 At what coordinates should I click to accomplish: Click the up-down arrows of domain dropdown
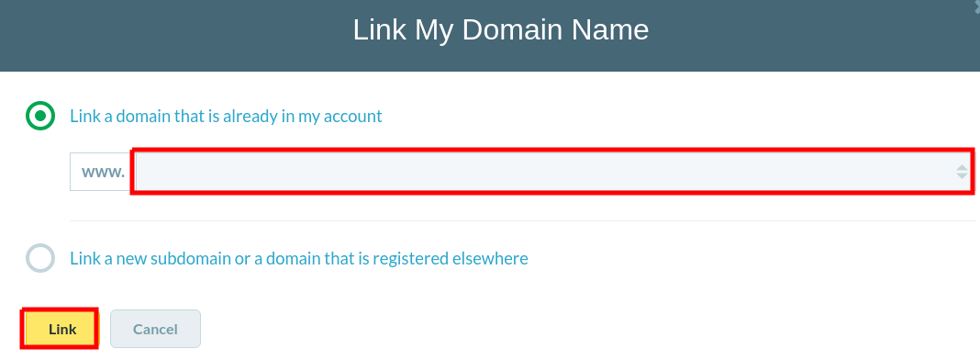click(962, 171)
